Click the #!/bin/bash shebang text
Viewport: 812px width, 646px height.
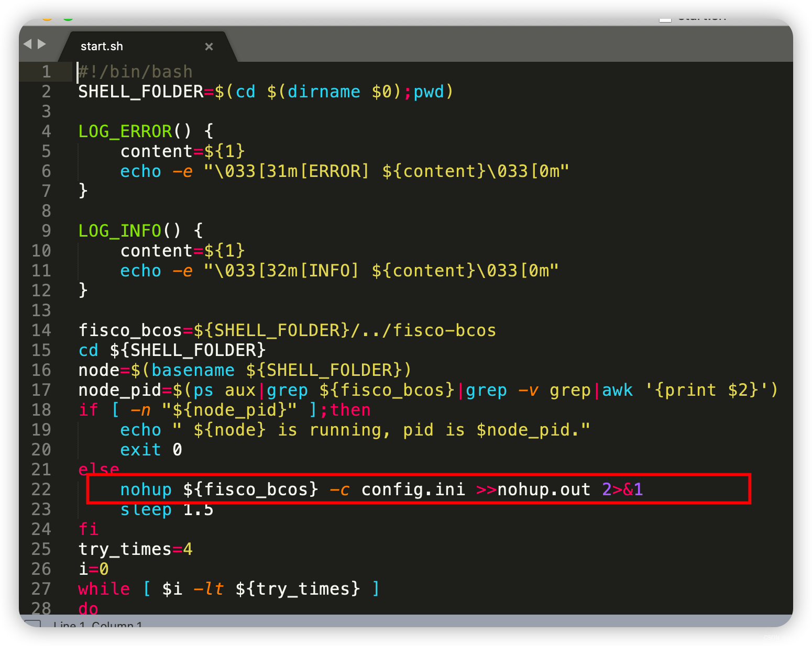(x=136, y=72)
